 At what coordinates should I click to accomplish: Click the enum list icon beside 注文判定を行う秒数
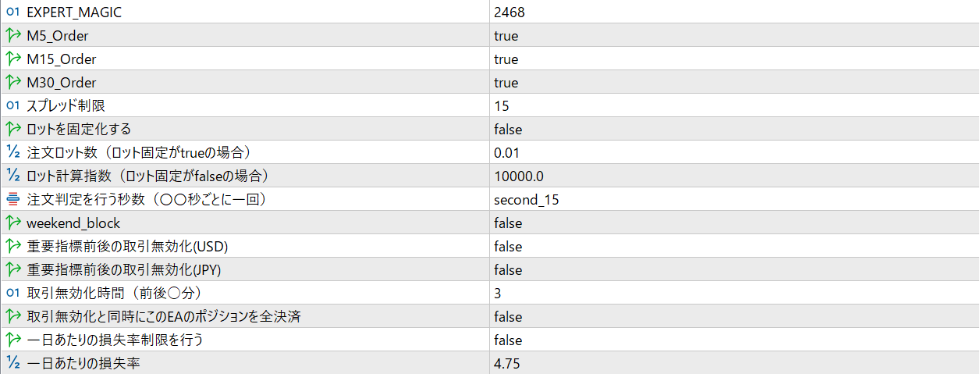point(12,200)
